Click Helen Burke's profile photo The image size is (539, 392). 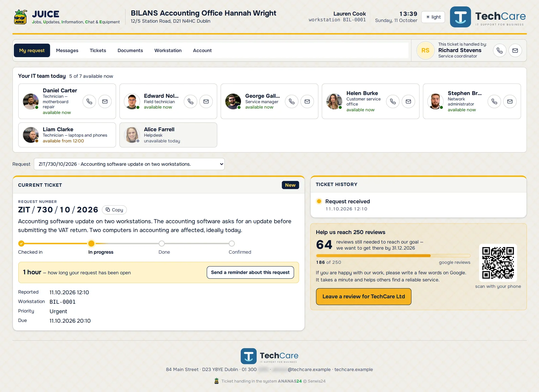tap(334, 101)
